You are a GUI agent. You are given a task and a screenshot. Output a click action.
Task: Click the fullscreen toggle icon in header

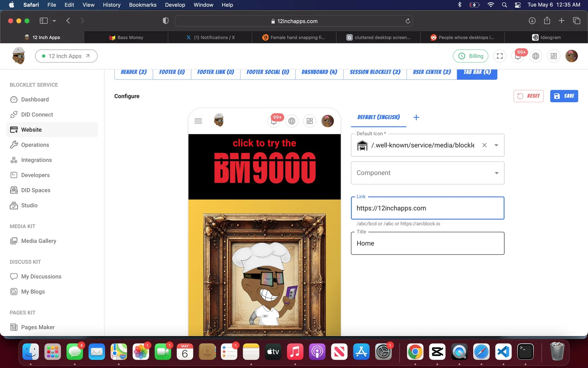pyautogui.click(x=500, y=56)
